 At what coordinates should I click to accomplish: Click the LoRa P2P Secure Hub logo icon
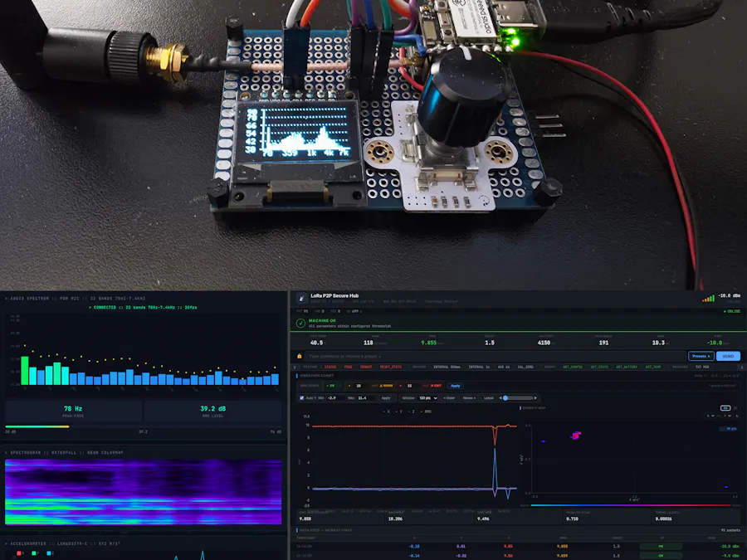[301, 299]
